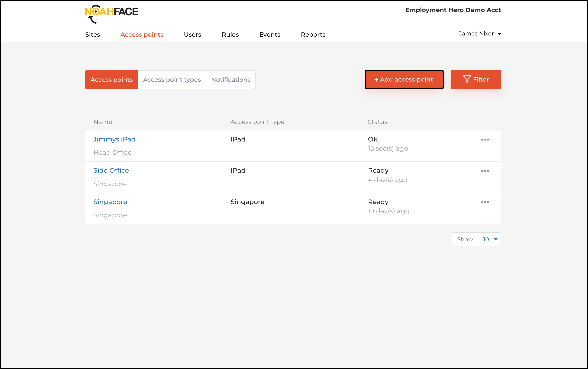Open the Singapore access point link
This screenshot has width=588, height=369.
pyautogui.click(x=110, y=202)
